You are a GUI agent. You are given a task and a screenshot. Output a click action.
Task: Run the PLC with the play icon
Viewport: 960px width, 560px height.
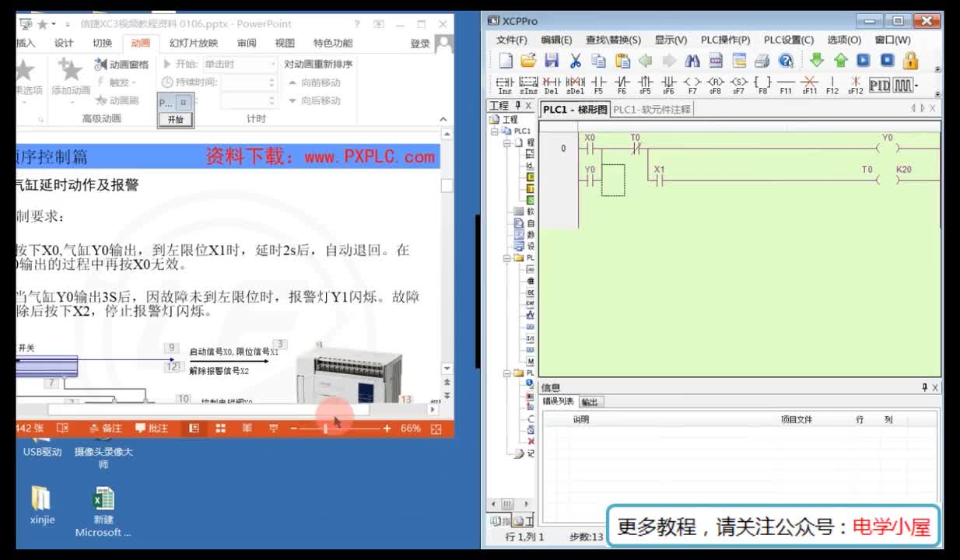tap(864, 60)
